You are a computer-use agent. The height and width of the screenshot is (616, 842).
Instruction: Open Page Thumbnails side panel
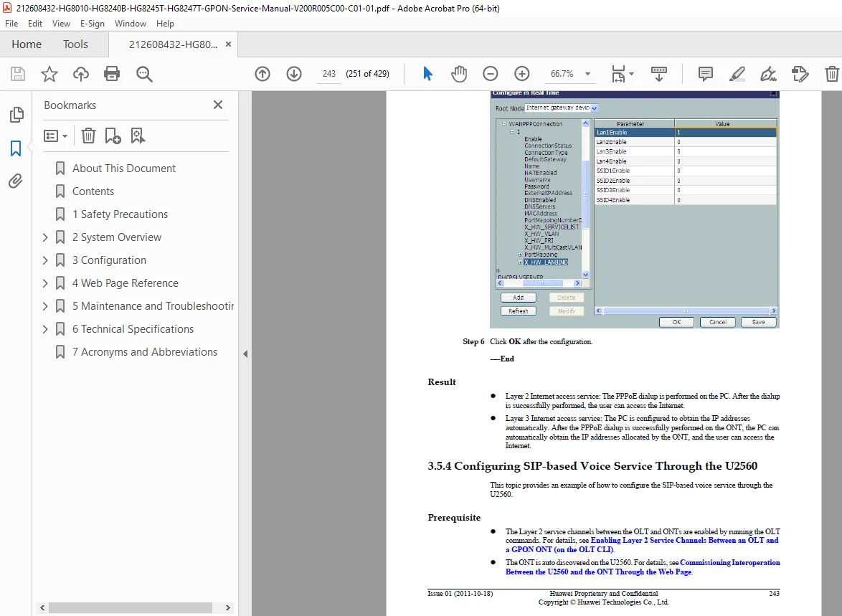(x=16, y=115)
